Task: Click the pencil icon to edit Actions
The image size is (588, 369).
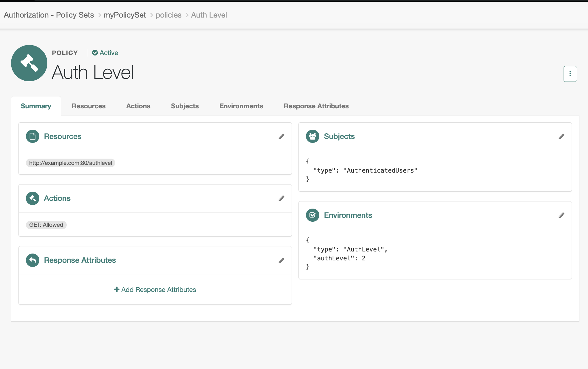Action: pyautogui.click(x=281, y=198)
